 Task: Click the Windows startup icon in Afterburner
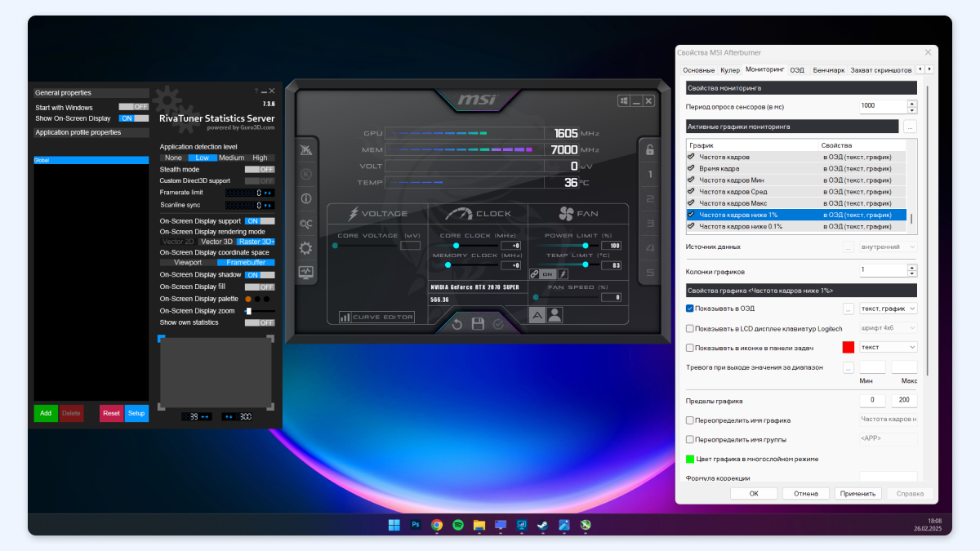tap(623, 101)
